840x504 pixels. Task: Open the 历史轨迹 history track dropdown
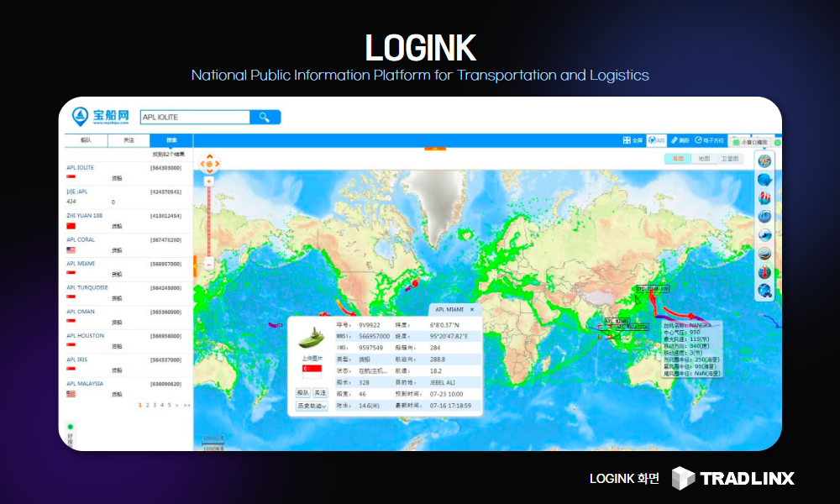click(x=312, y=406)
